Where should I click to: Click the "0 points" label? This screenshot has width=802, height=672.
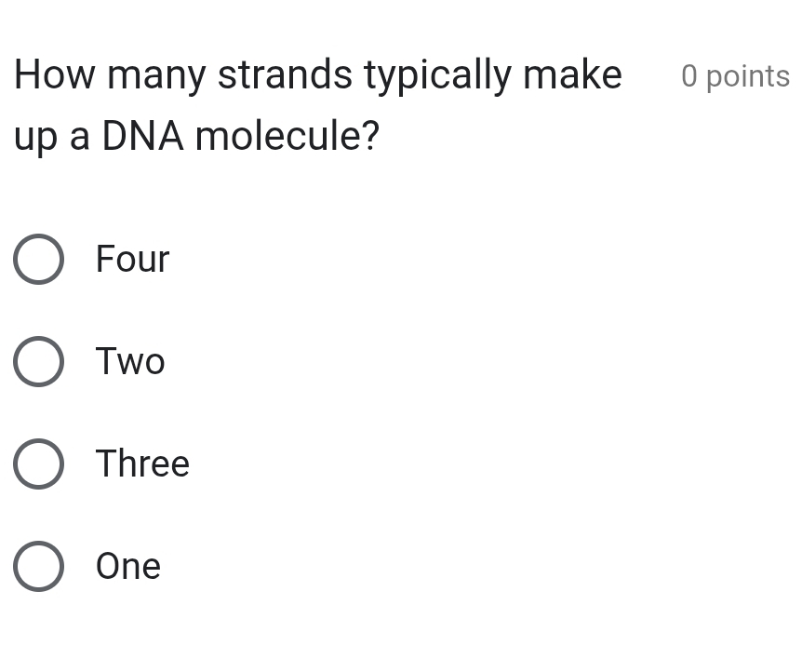coord(735,76)
